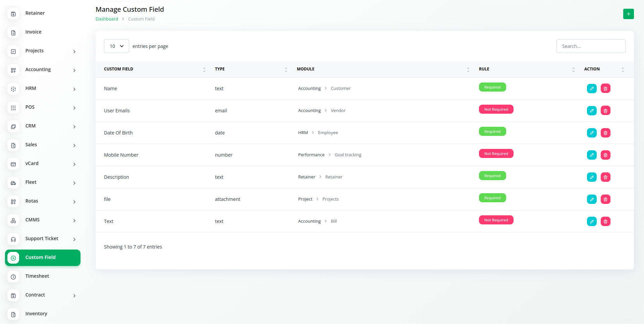Delete the User Emails custom field

(605, 111)
